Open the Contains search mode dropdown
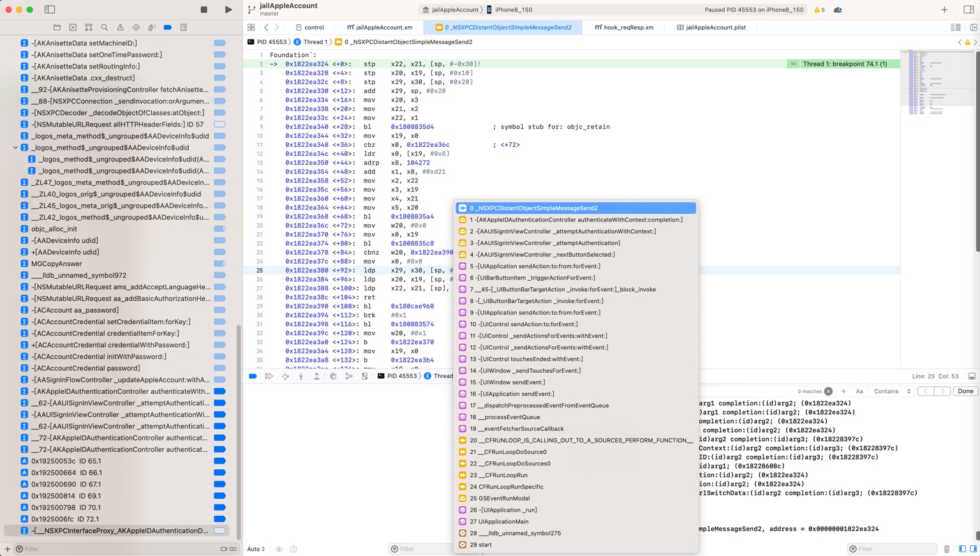 [893, 391]
